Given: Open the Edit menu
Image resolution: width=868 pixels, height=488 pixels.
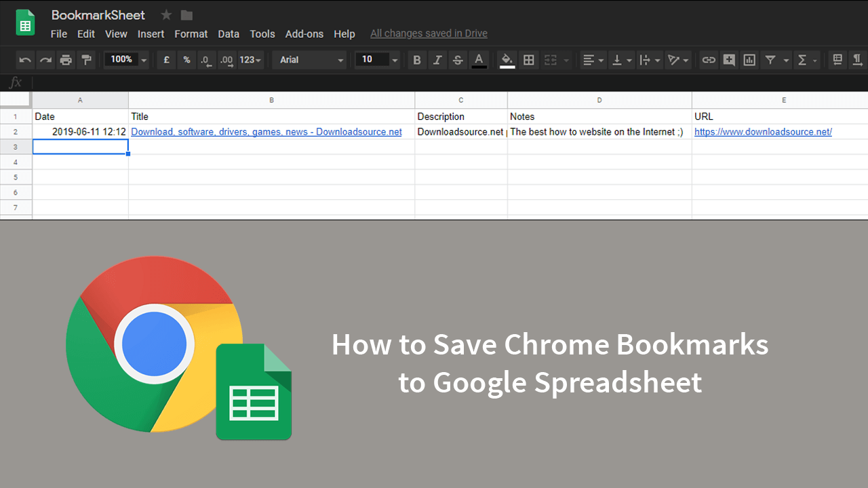Looking at the screenshot, I should (x=86, y=34).
